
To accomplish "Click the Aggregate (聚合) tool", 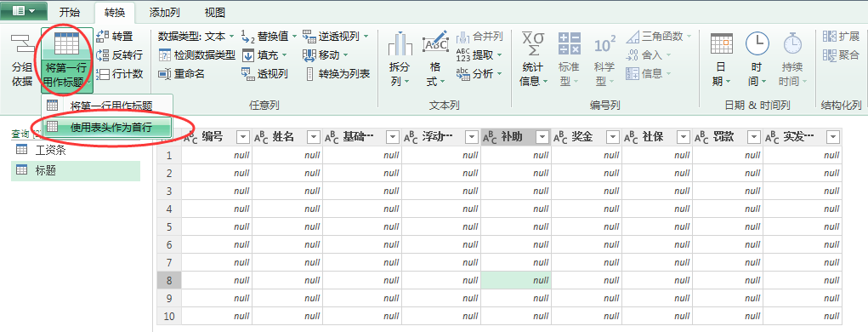I will (x=841, y=54).
